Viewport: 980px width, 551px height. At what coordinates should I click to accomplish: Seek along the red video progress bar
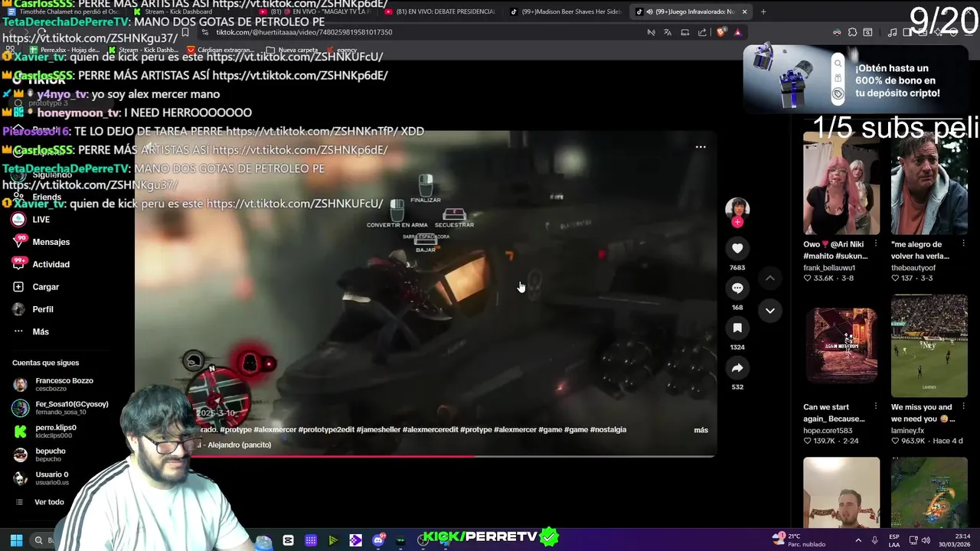pos(426,456)
